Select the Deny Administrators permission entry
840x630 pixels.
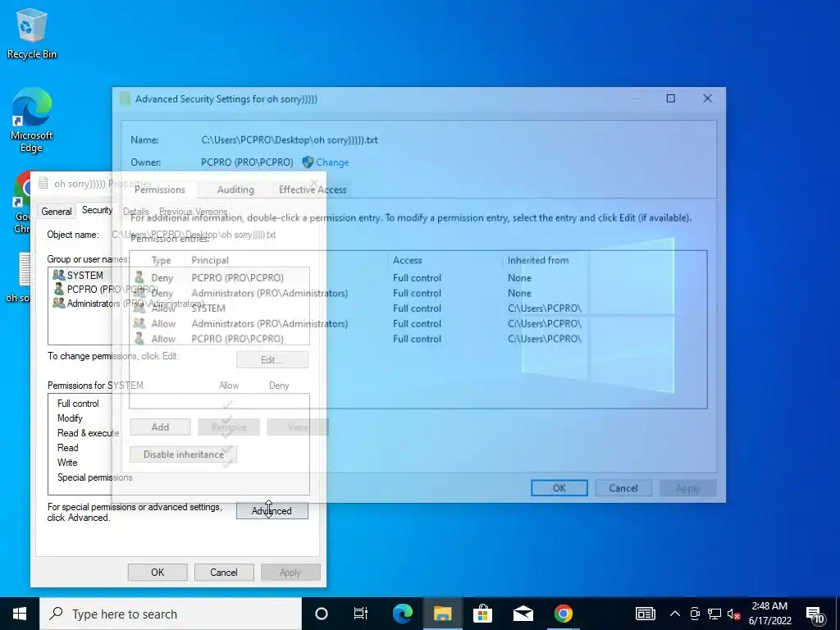(418, 293)
